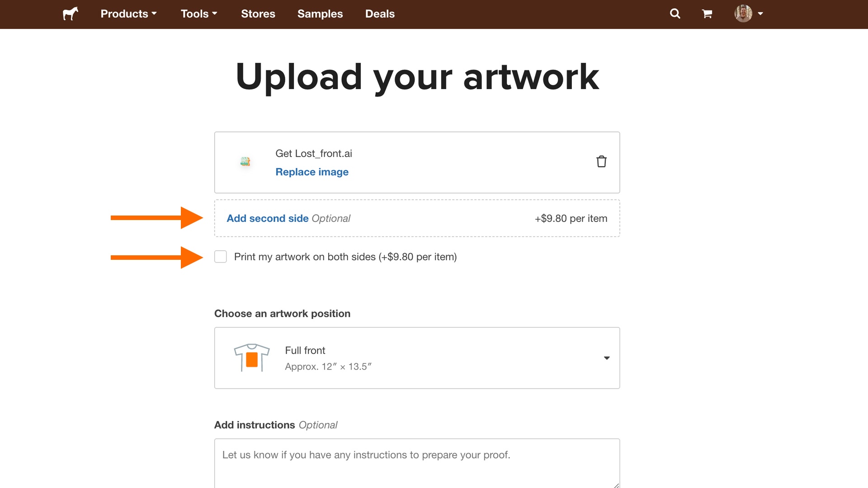
Task: Expand the Tools dropdown menu
Action: click(x=199, y=14)
